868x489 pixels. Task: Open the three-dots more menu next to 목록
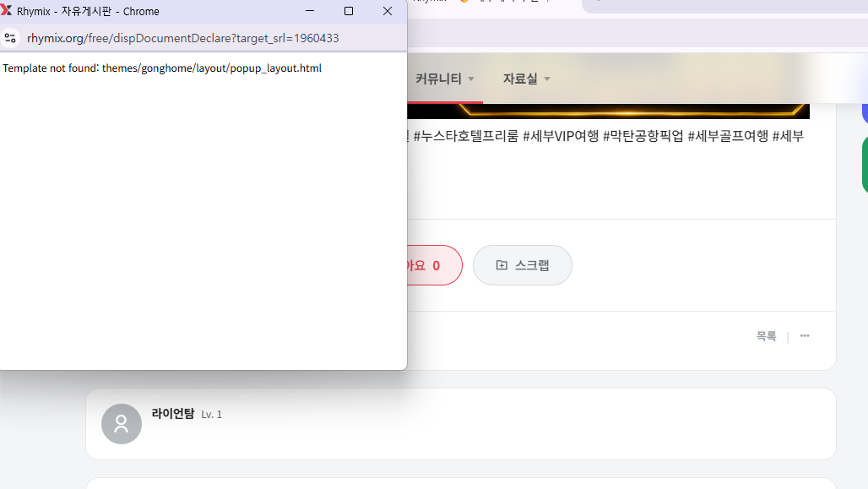(805, 335)
